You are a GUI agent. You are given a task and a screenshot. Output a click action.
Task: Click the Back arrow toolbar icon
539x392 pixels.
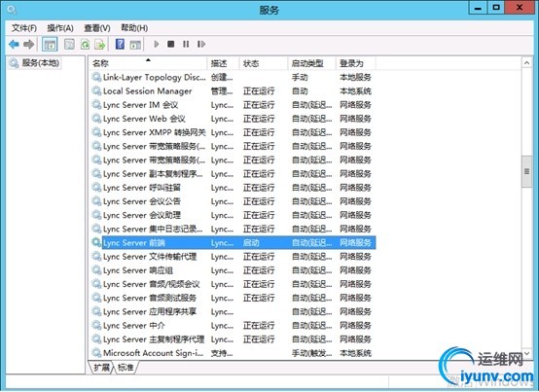click(x=14, y=44)
